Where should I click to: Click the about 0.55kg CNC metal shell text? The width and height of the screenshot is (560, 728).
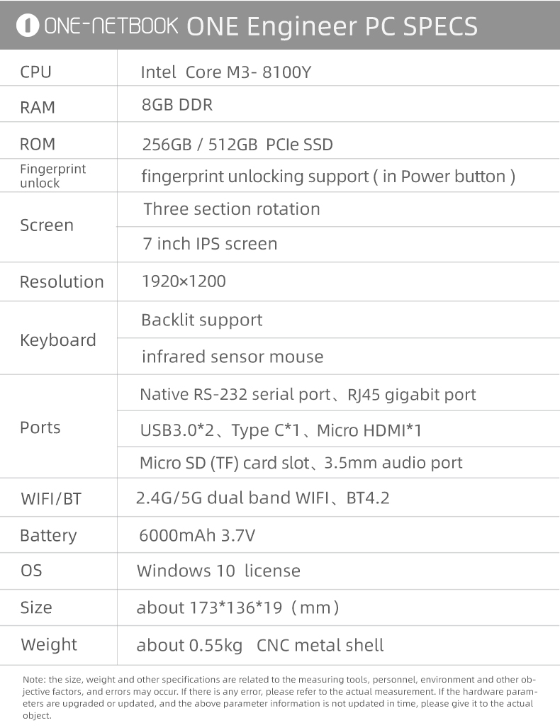(x=259, y=645)
